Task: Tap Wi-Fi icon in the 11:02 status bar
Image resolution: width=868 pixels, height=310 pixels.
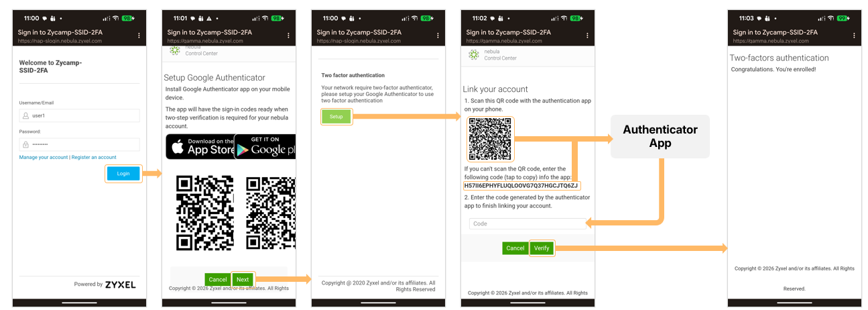Action: [564, 18]
